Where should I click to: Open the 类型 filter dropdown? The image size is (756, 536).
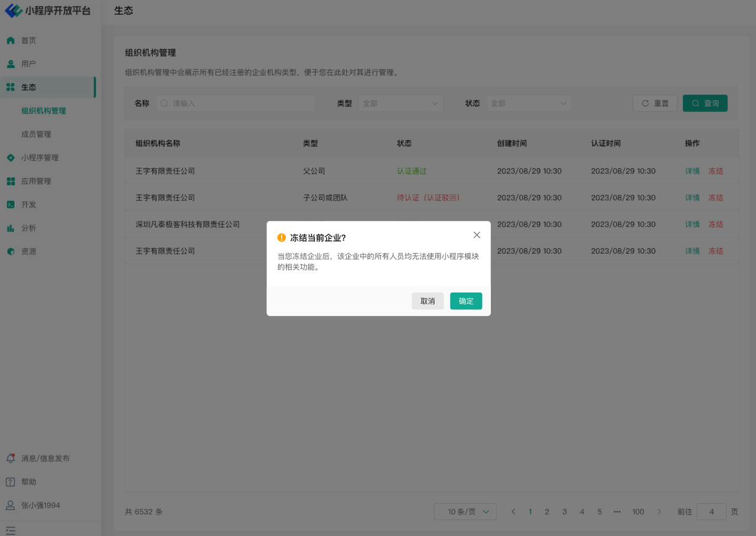[x=400, y=103]
